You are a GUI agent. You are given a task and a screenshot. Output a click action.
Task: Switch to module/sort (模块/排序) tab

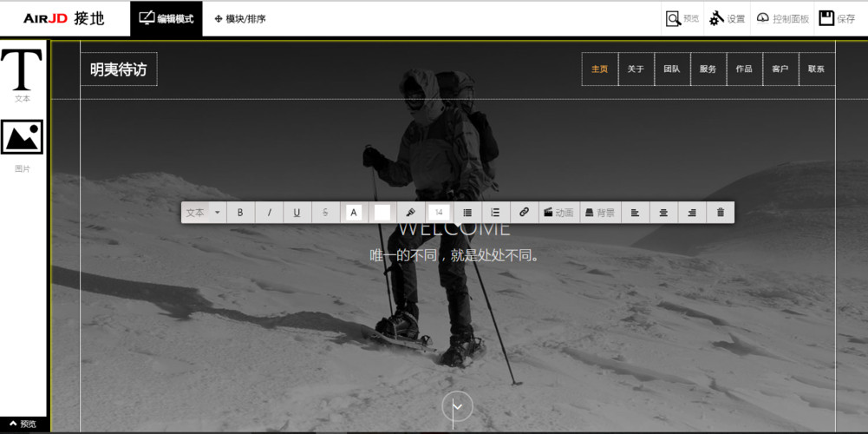(x=240, y=19)
